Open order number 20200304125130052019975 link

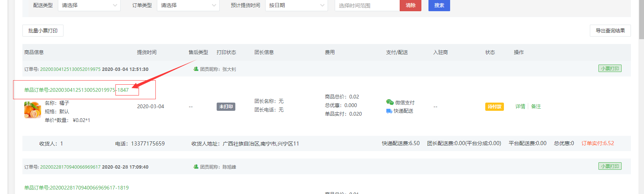(x=70, y=69)
